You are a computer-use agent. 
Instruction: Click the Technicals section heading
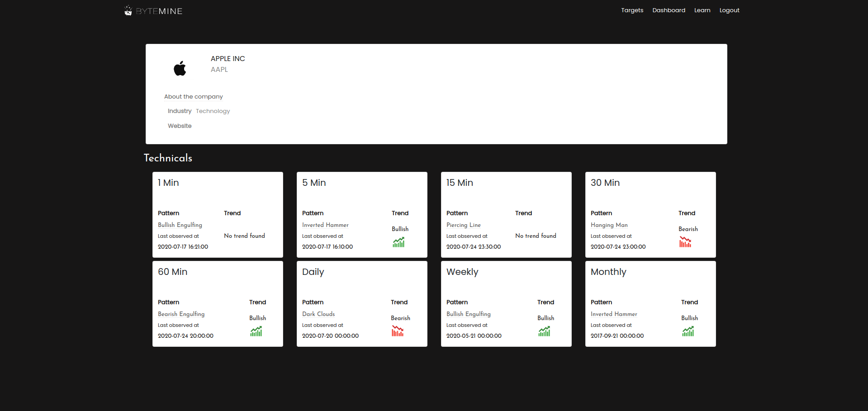[x=168, y=158]
